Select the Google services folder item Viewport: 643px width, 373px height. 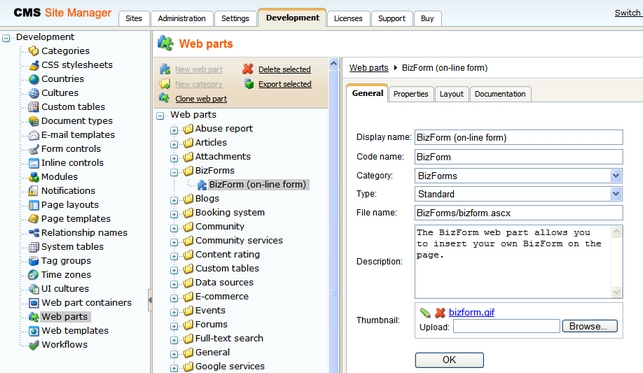pos(230,366)
